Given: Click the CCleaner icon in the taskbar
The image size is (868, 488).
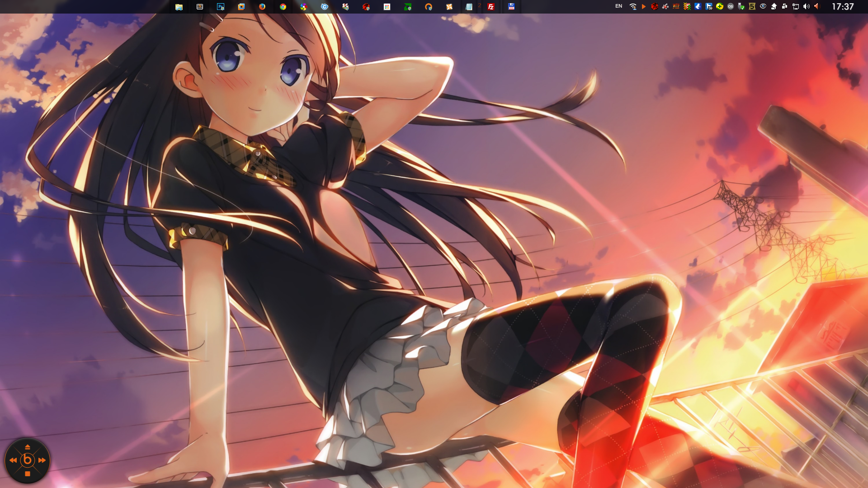Looking at the screenshot, I should [325, 7].
